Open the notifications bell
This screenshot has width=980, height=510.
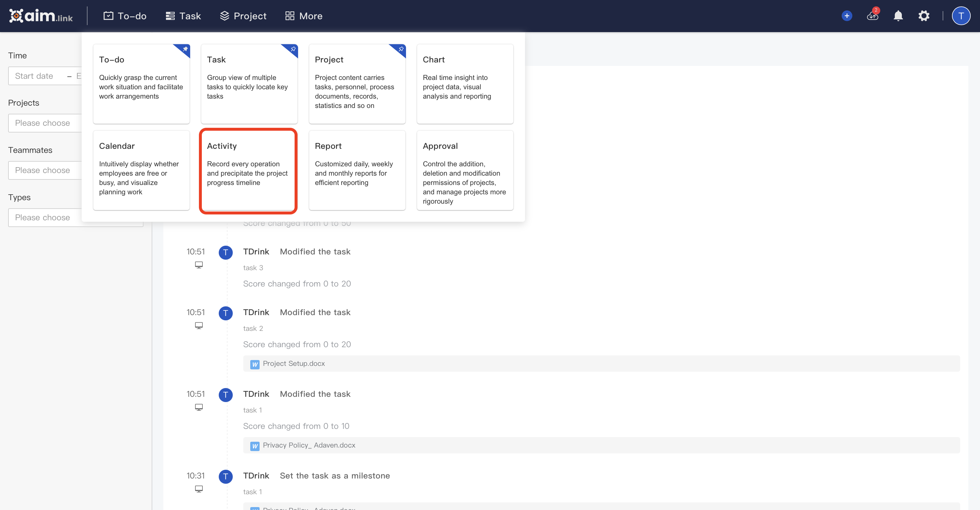click(898, 15)
